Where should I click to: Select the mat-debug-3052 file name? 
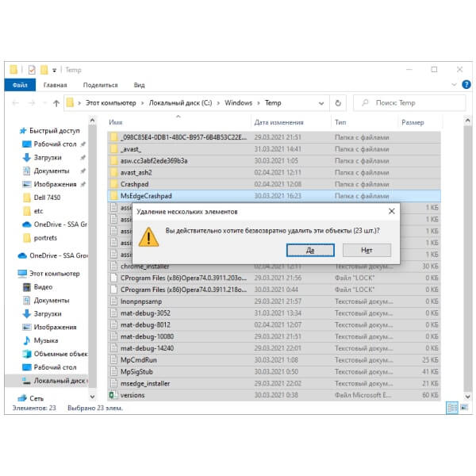[x=145, y=313]
